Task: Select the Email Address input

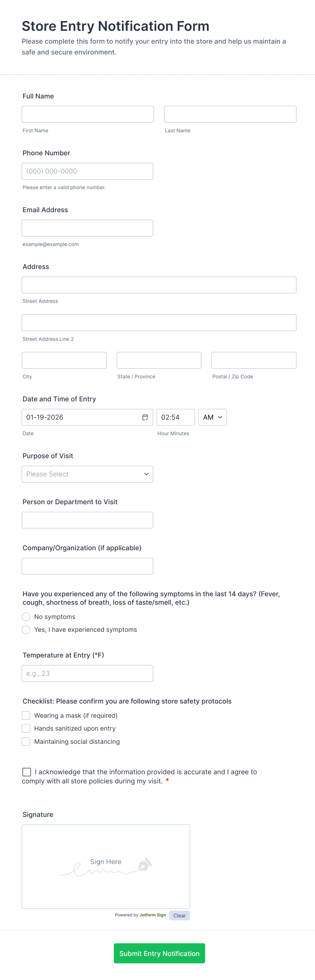Action: pos(87,228)
